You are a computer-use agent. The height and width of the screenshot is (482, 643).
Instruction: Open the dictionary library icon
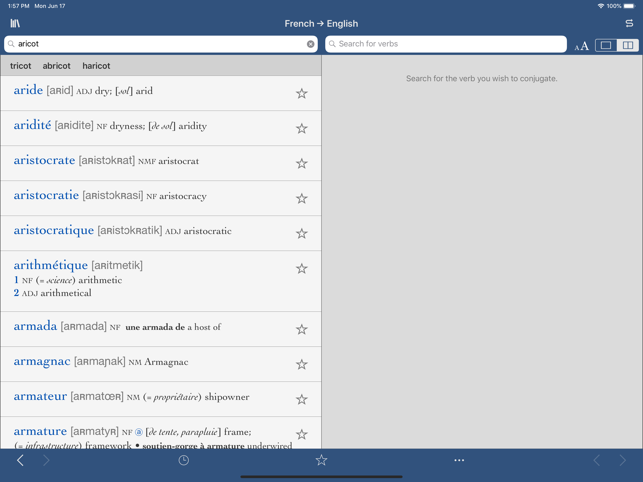coord(15,23)
